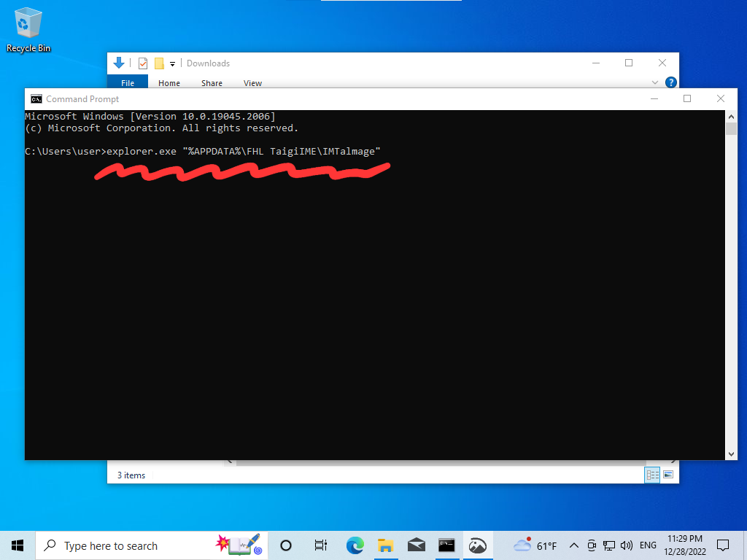
Task: Click the Command Prompt vertical scrollbar thumb
Action: point(731,128)
